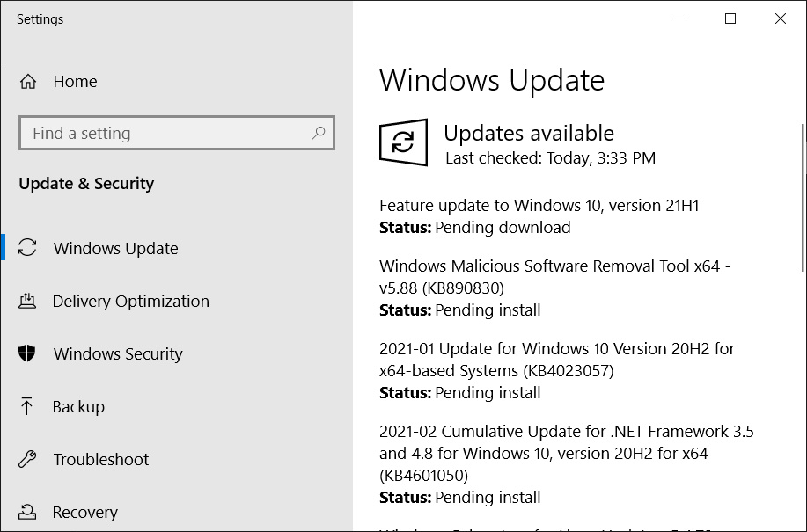The width and height of the screenshot is (807, 532).
Task: Click the Home icon in sidebar
Action: click(x=28, y=82)
